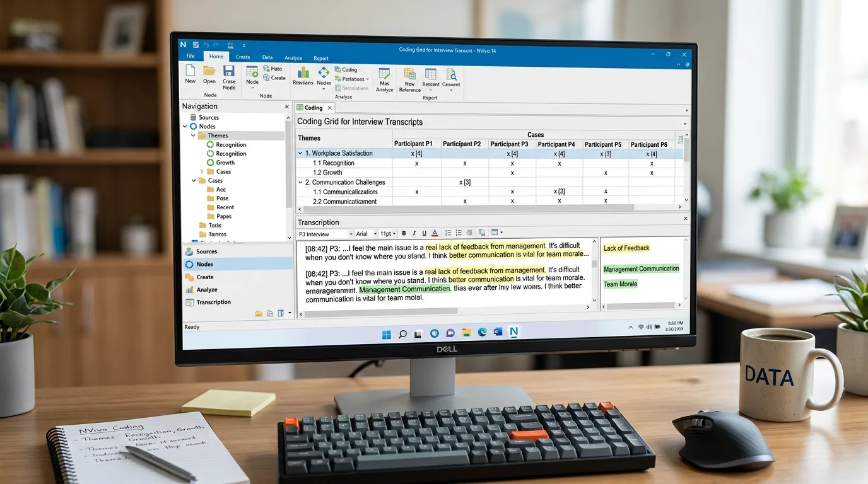This screenshot has height=484, width=868.
Task: Click the Create item beside Node
Action: point(274,78)
